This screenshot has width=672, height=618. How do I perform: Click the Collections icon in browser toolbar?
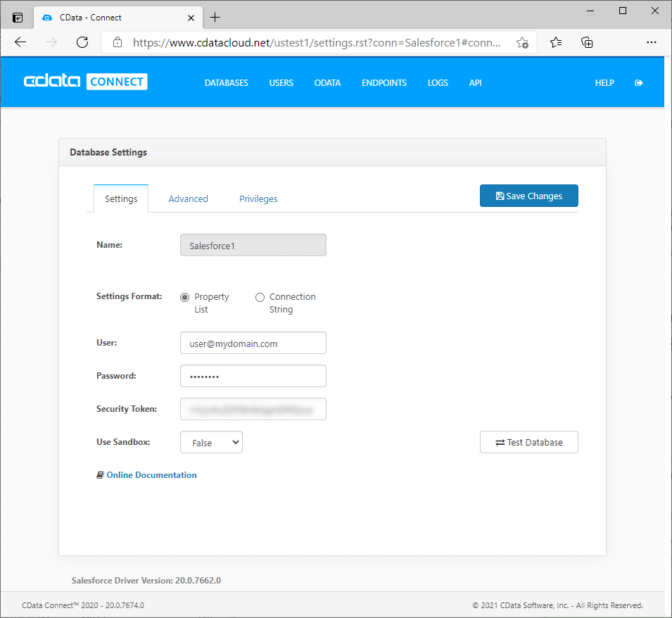tap(587, 42)
